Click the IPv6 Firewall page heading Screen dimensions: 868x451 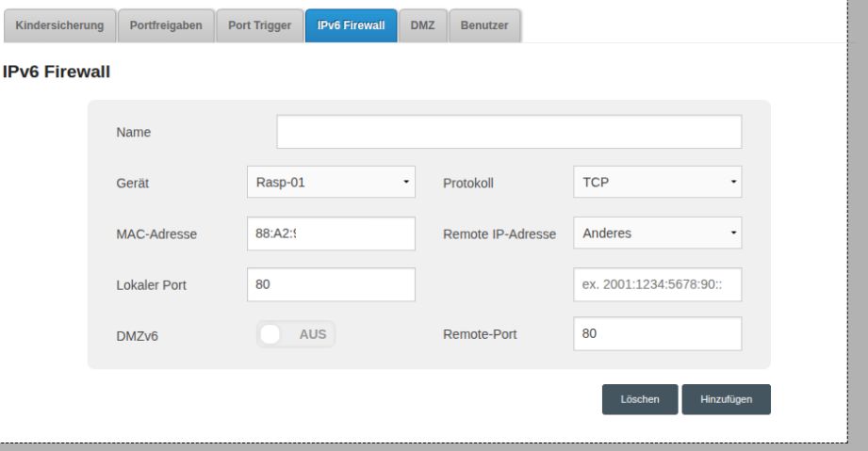(58, 72)
